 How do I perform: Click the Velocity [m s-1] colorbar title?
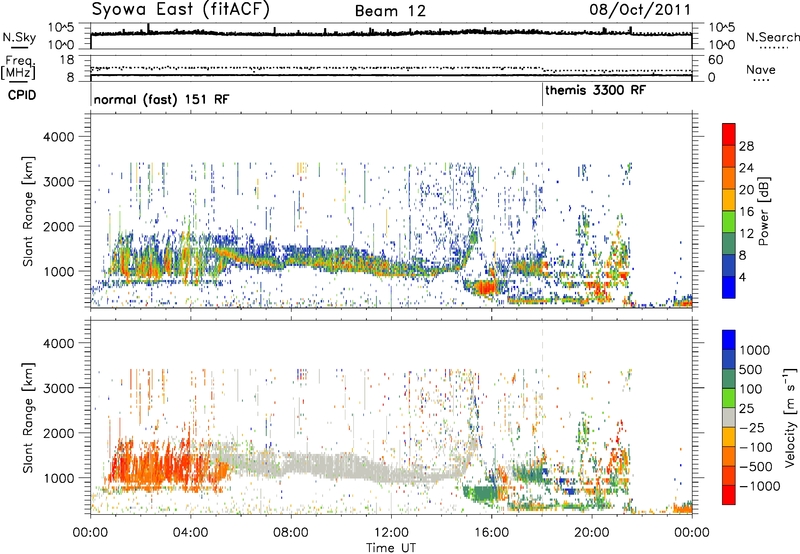tap(790, 417)
